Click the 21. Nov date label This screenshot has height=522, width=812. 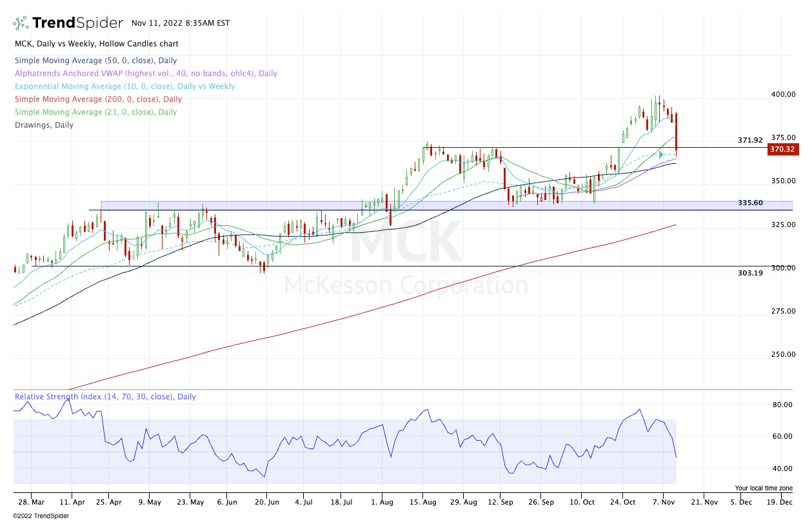click(x=704, y=501)
